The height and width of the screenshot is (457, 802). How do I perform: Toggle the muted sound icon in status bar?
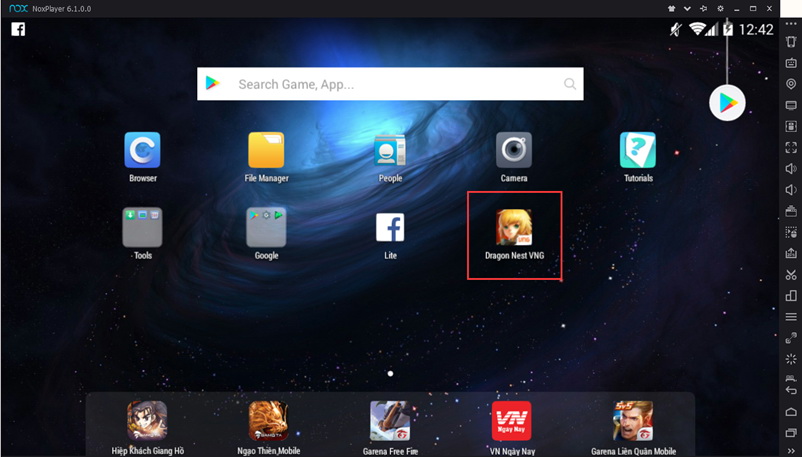[676, 29]
